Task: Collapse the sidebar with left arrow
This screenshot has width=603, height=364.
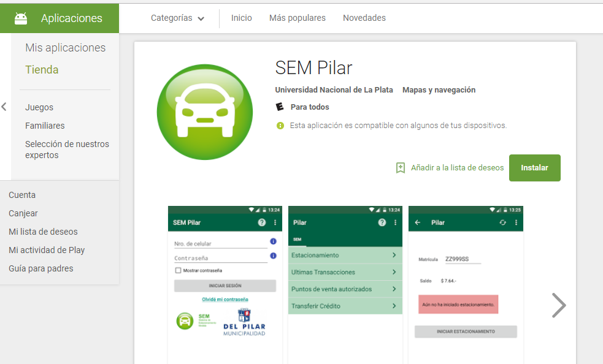Action: pyautogui.click(x=4, y=107)
